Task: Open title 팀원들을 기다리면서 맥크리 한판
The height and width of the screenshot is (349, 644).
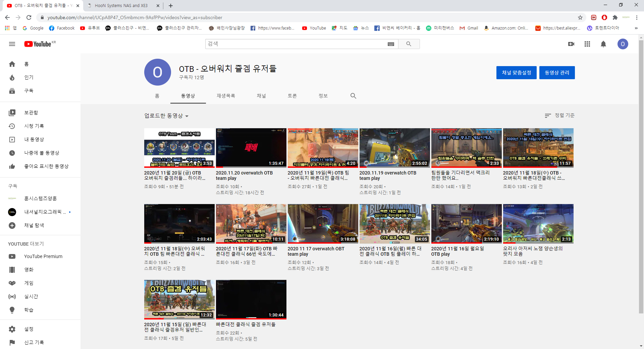Action: [460, 176]
